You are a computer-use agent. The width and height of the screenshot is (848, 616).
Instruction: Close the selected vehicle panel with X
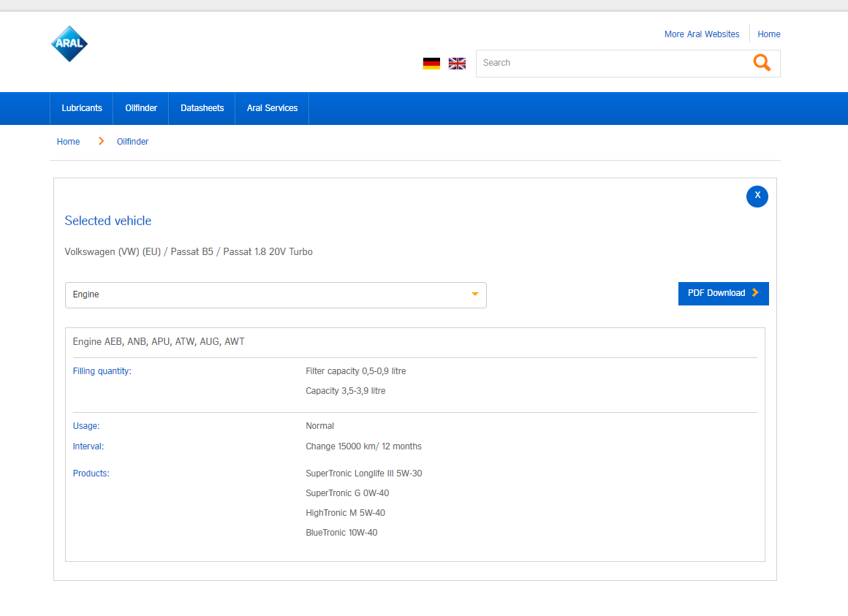[757, 196]
